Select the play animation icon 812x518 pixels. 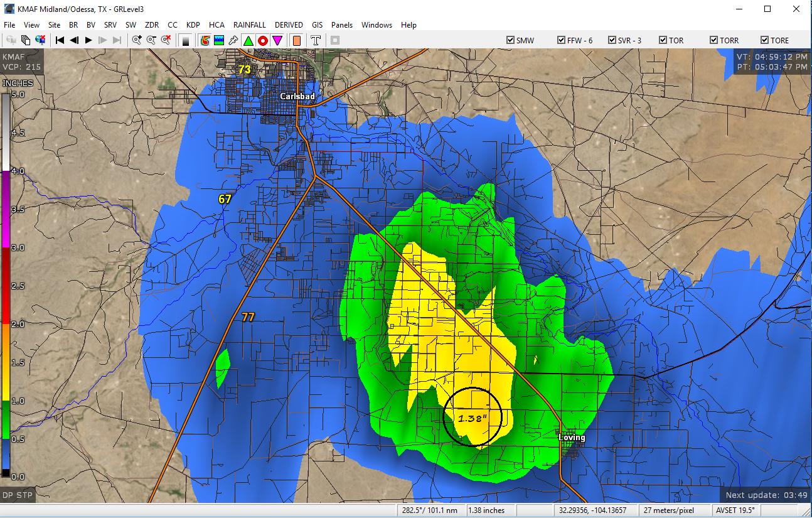pyautogui.click(x=87, y=40)
